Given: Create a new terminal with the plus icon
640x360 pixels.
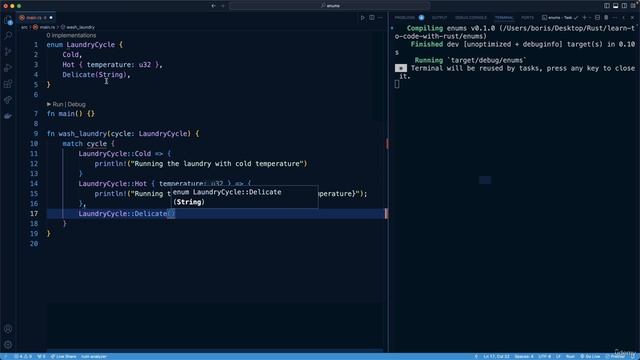Looking at the screenshot, I should click(x=584, y=18).
